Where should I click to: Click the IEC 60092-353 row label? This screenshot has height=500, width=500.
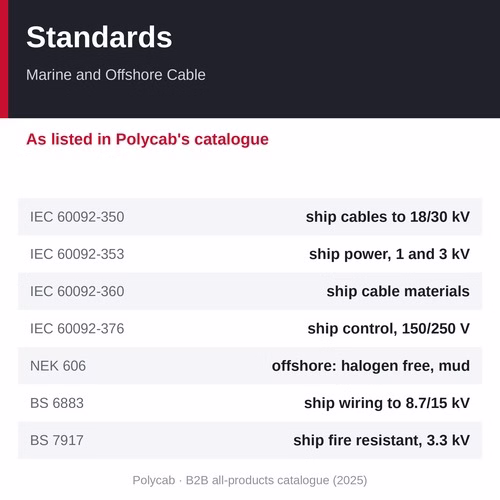click(x=77, y=254)
